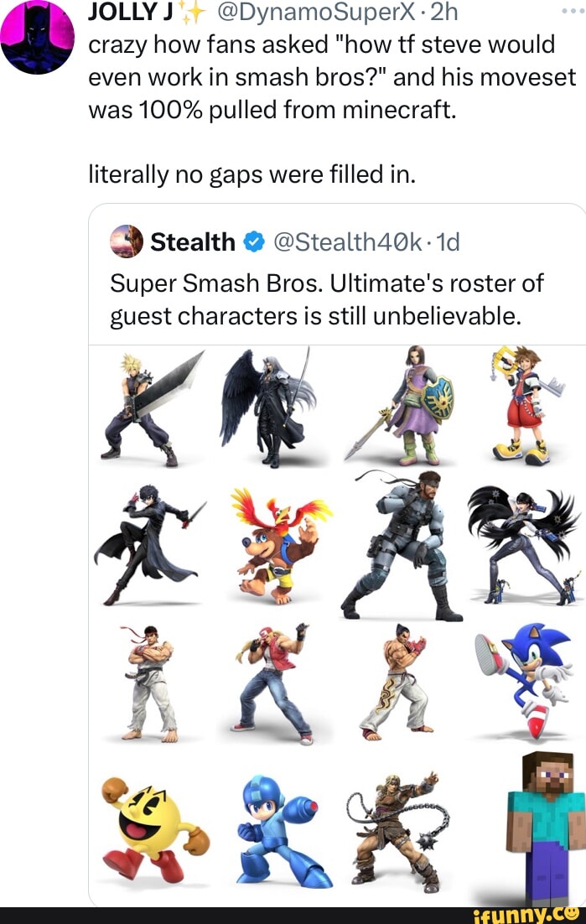Click the Stealth display name
The height and width of the screenshot is (924, 586).
193,243
